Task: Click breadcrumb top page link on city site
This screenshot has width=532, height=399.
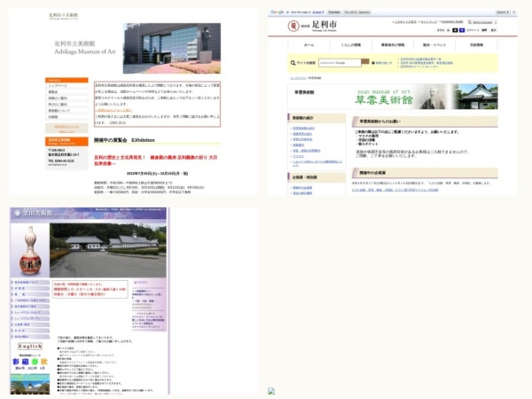Action: pyautogui.click(x=298, y=78)
